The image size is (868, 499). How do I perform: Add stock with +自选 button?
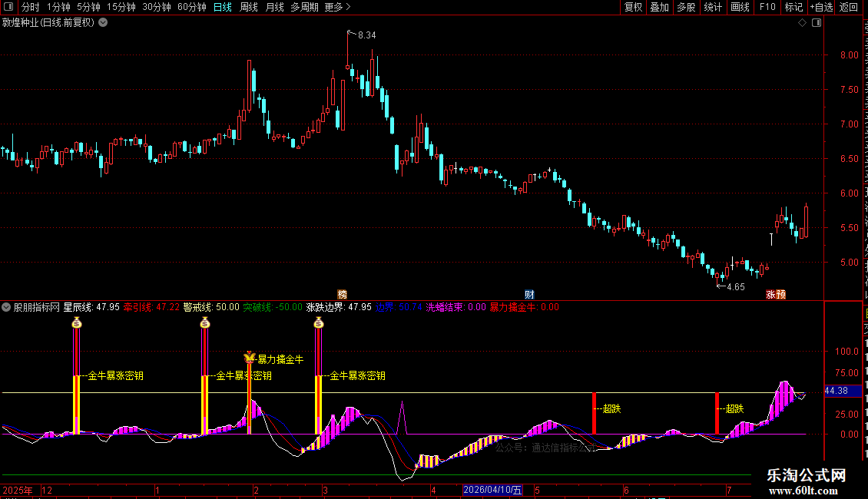[821, 7]
